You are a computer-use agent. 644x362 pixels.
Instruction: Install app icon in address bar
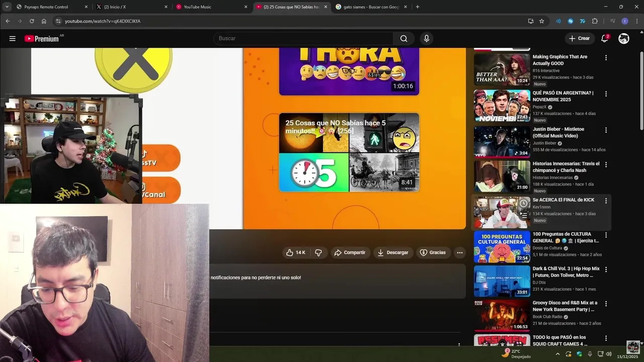[531, 21]
